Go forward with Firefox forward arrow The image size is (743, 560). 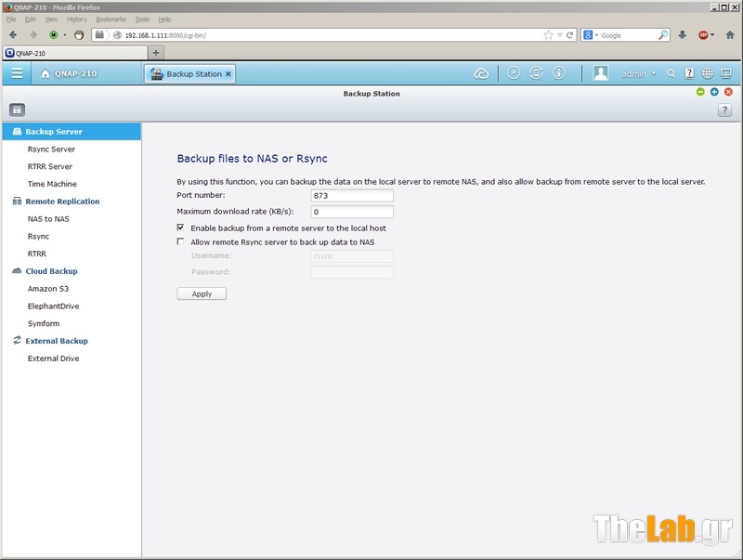(33, 35)
